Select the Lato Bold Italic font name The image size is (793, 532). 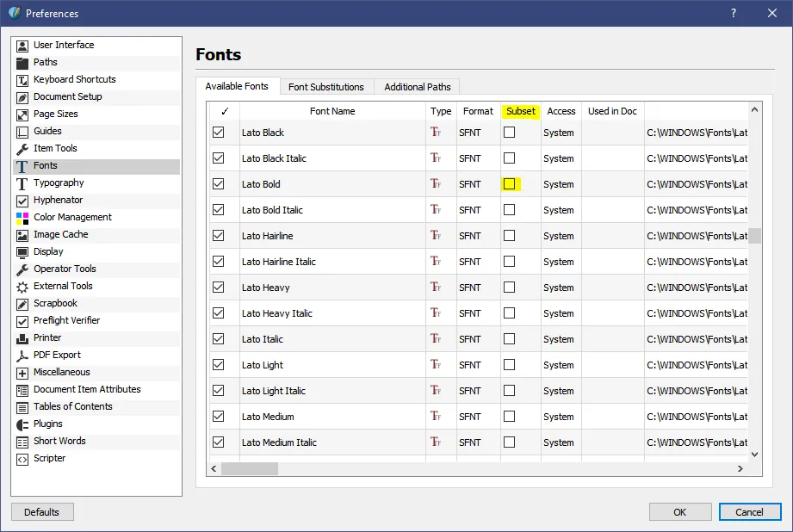point(272,210)
